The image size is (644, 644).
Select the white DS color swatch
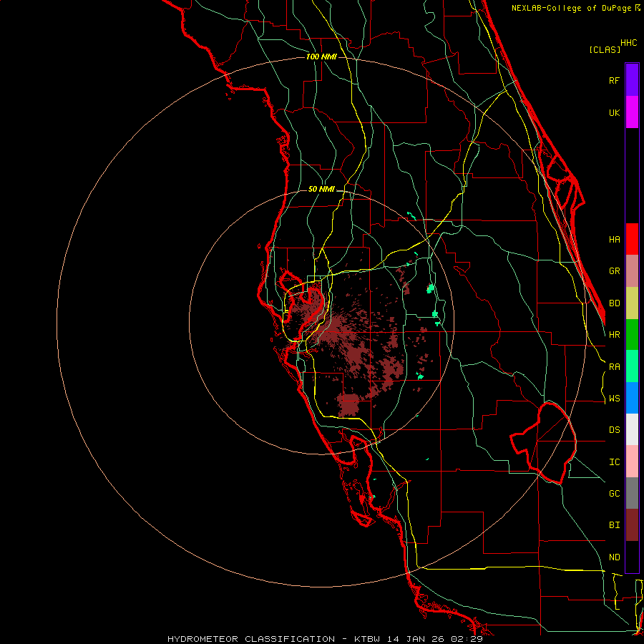(x=632, y=429)
